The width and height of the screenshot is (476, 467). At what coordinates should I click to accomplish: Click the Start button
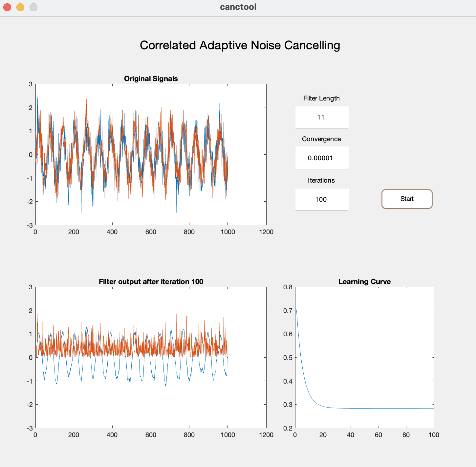tap(407, 199)
